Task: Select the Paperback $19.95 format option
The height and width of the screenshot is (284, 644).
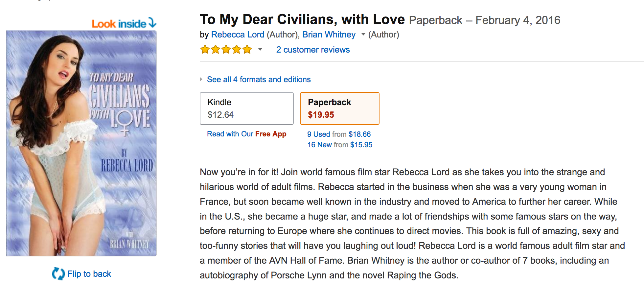Action: pyautogui.click(x=339, y=108)
